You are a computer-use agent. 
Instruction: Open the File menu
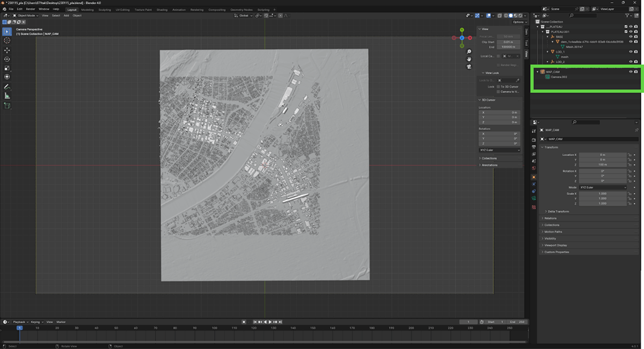click(11, 9)
